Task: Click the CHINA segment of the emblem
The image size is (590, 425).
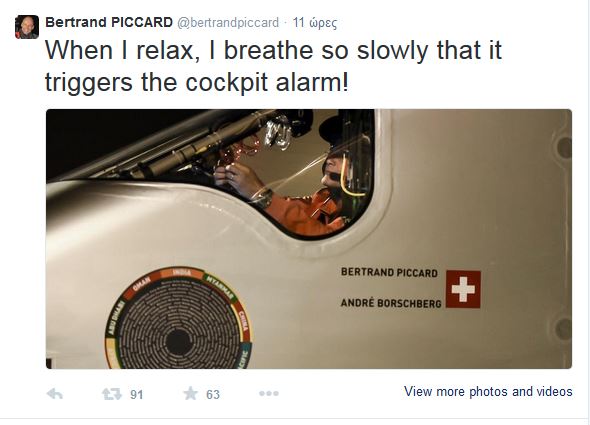Action: pyautogui.click(x=243, y=321)
